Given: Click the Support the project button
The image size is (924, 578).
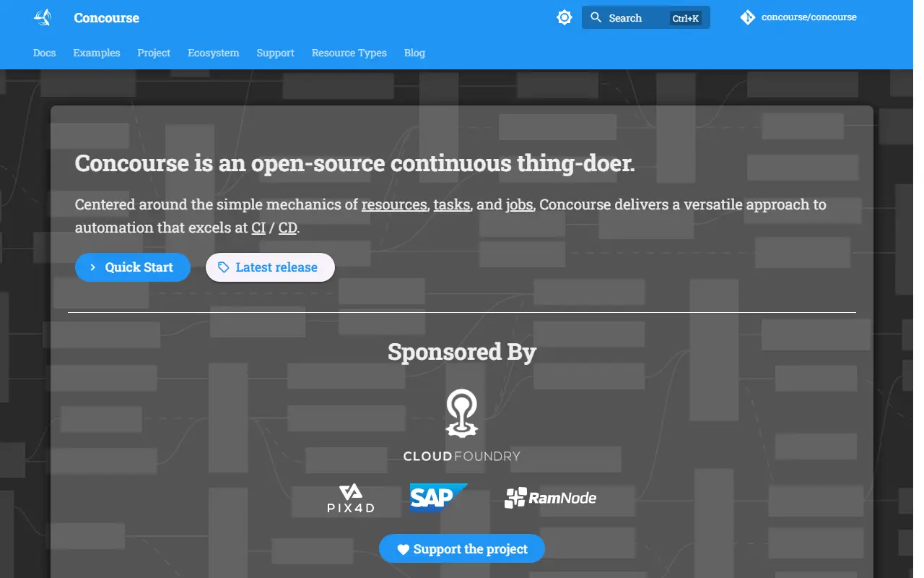Looking at the screenshot, I should 462,549.
